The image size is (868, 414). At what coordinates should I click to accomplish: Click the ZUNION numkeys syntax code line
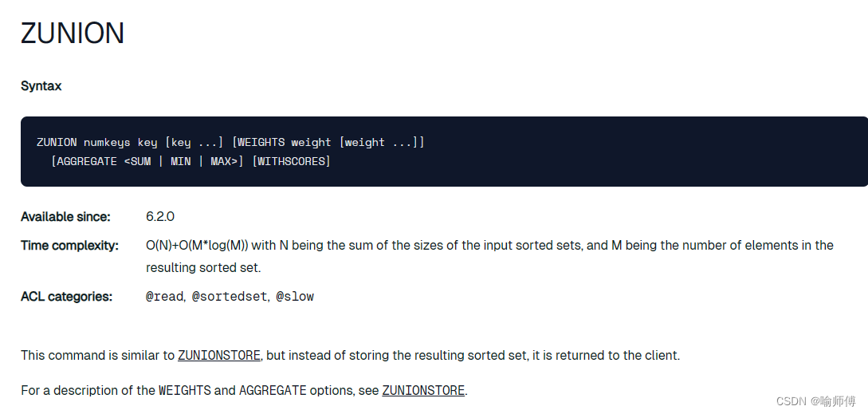click(x=230, y=143)
